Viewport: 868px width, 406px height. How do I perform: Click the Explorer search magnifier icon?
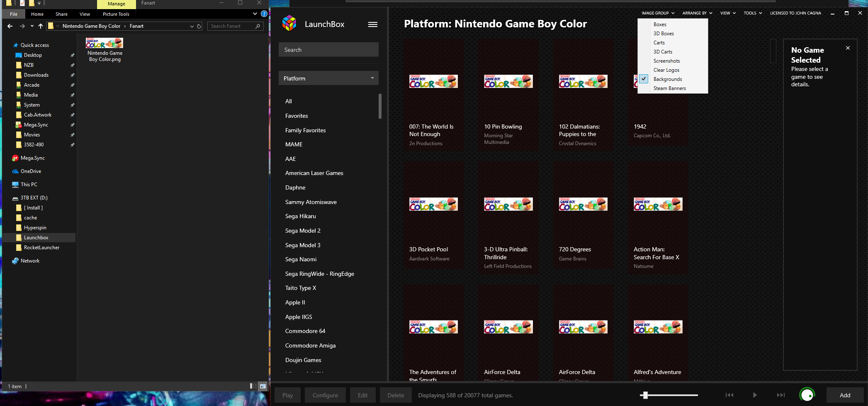(x=258, y=26)
